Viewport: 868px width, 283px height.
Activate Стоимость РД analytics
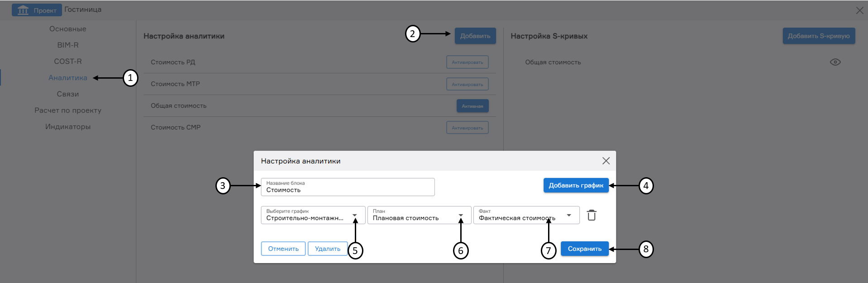click(467, 62)
